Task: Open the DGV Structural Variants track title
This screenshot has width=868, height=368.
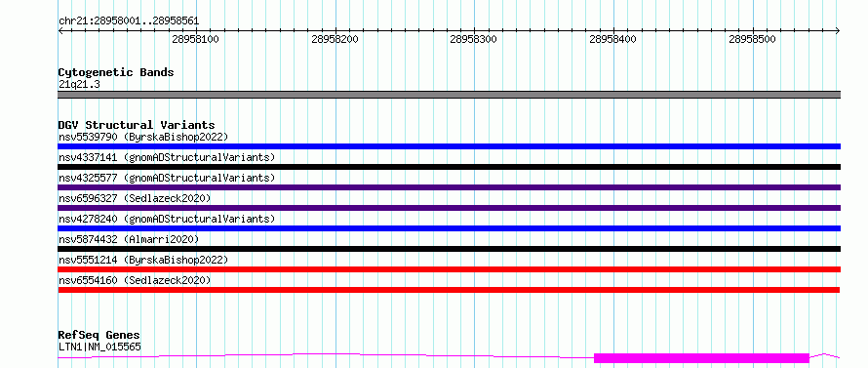Action: pos(137,125)
